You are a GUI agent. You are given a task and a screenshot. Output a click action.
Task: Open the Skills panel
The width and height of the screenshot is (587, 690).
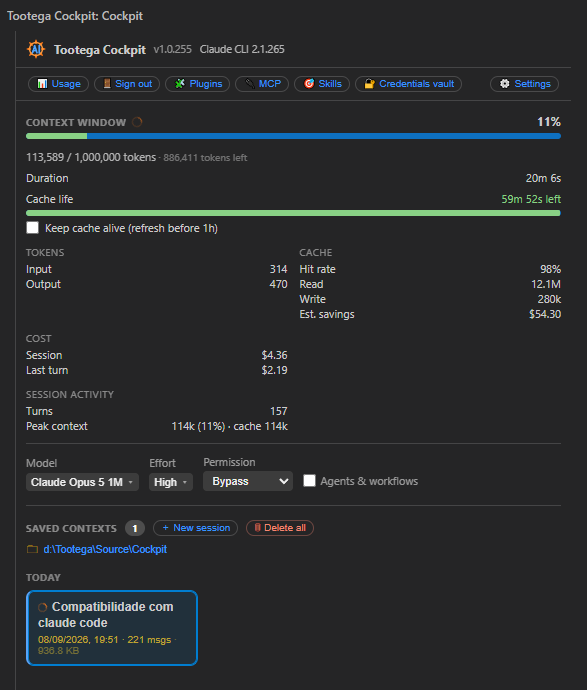coord(322,84)
